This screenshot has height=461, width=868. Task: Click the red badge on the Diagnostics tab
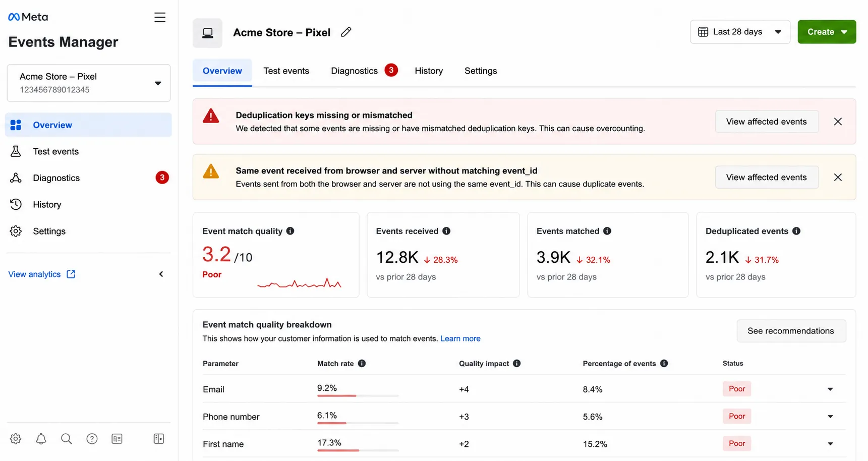[x=391, y=70]
